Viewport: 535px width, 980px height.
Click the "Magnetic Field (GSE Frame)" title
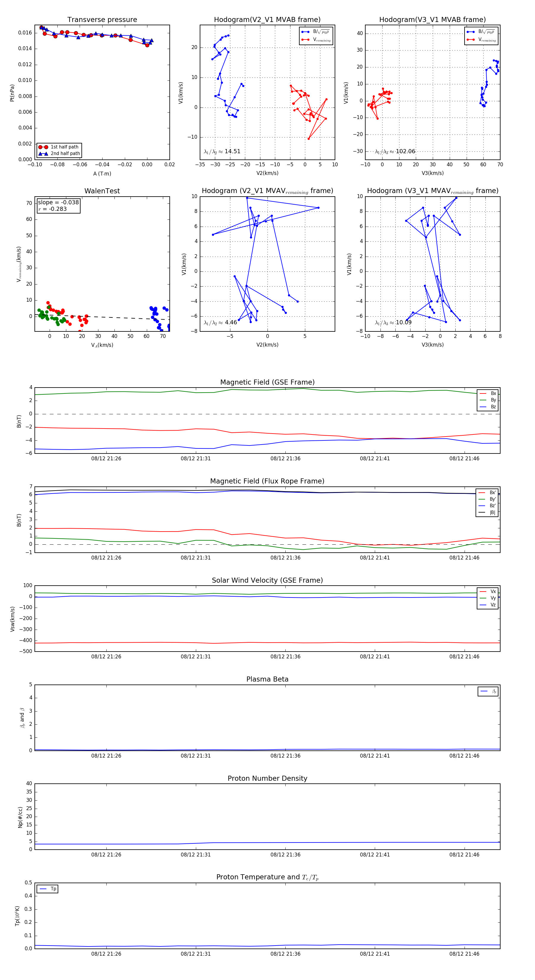(267, 382)
